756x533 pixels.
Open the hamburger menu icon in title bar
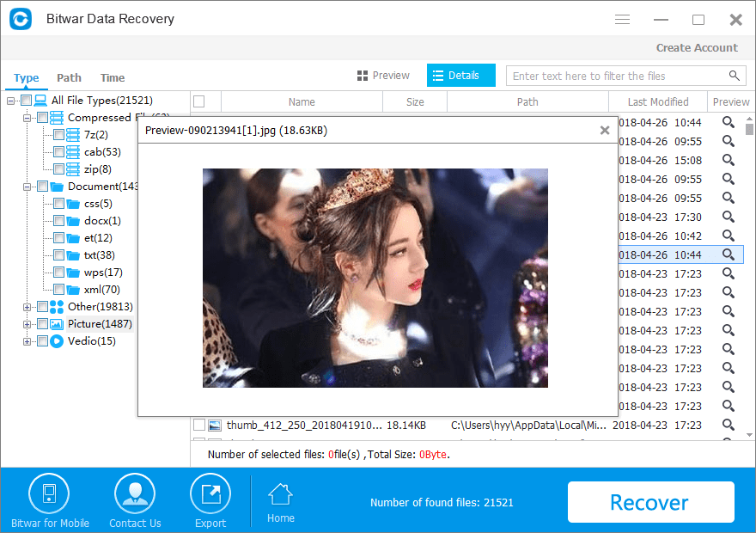pyautogui.click(x=623, y=19)
